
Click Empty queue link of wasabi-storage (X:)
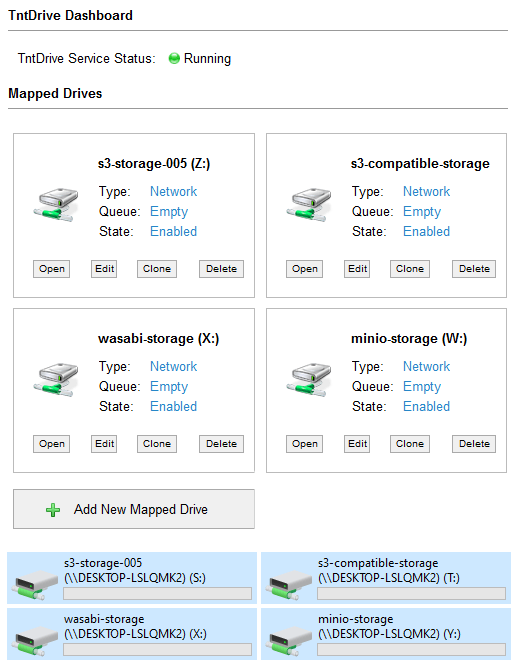pyautogui.click(x=169, y=387)
